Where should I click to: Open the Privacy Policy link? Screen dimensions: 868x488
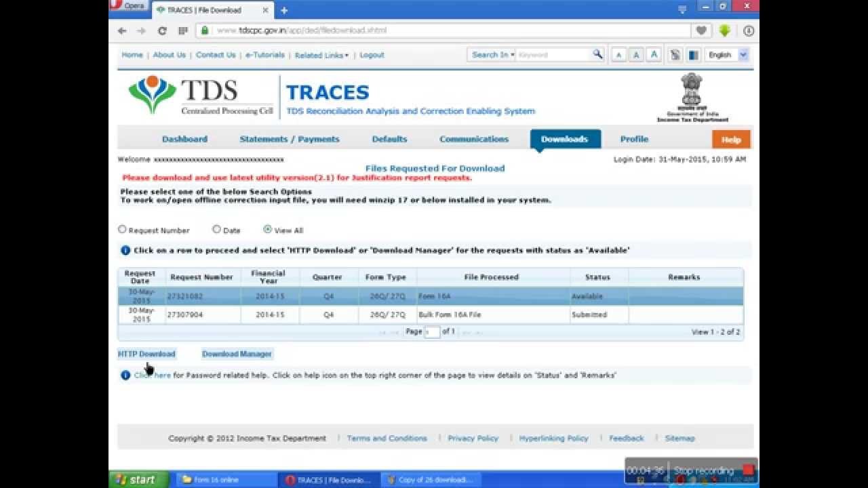coord(473,438)
